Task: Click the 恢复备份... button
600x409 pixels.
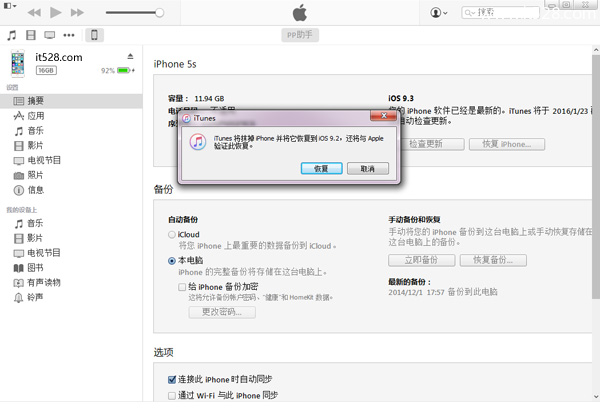Action: [493, 260]
